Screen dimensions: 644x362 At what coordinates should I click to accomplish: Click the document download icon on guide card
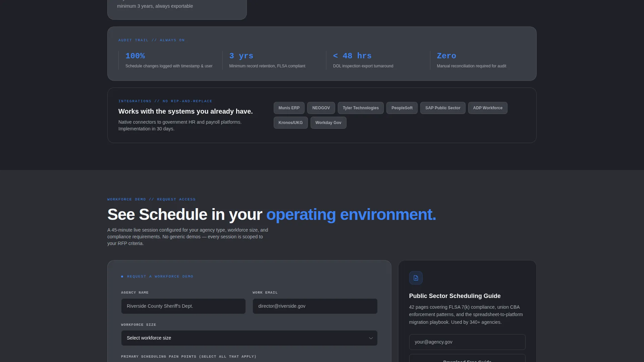(x=416, y=278)
